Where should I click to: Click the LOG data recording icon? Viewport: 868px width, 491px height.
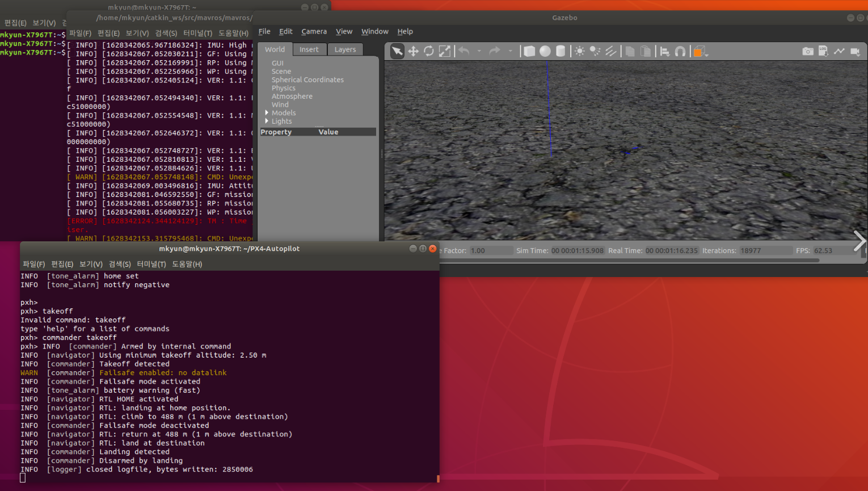(823, 51)
